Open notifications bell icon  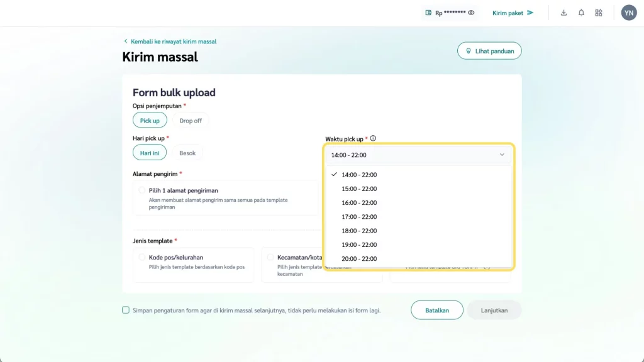pos(581,13)
